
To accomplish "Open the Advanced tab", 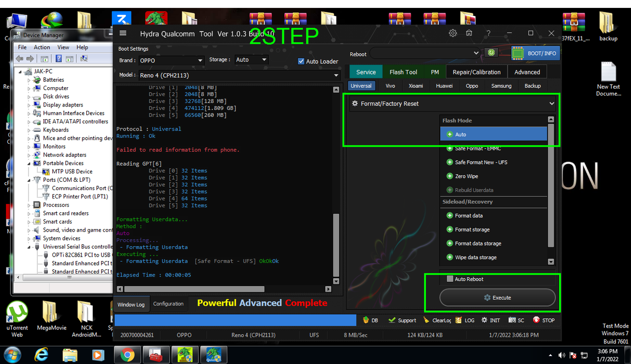I will tap(527, 72).
